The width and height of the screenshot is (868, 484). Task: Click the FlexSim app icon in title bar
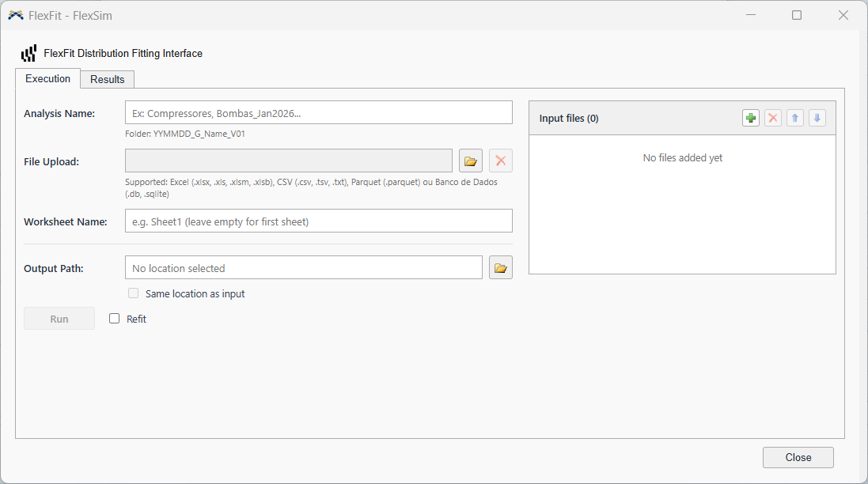(16, 16)
